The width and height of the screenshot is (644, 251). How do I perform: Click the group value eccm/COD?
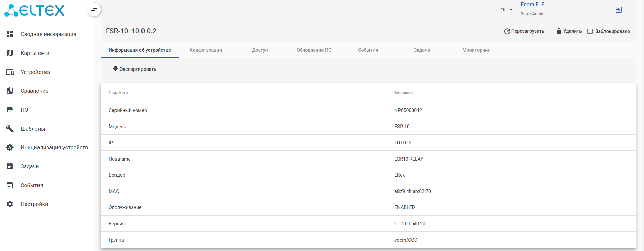pyautogui.click(x=406, y=240)
